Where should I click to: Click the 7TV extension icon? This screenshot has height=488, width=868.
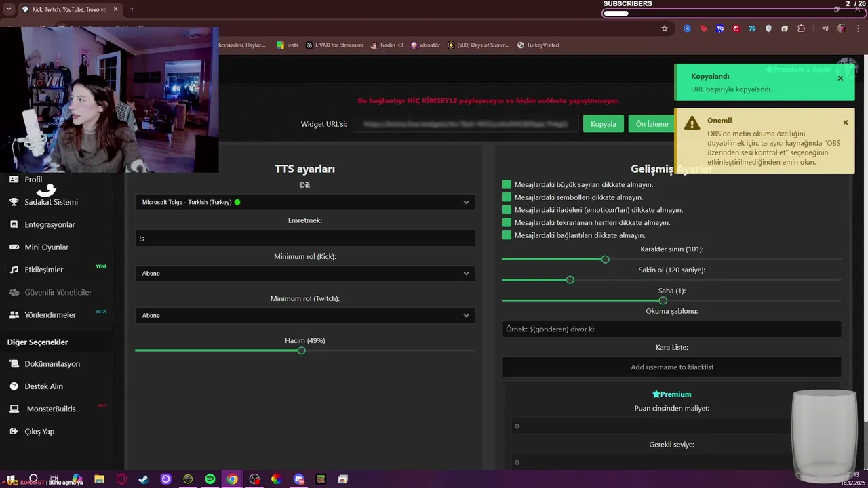click(752, 28)
